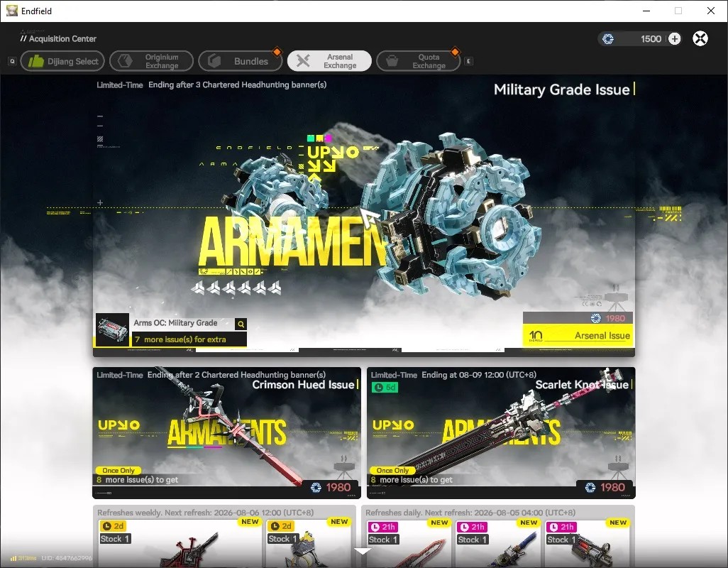Select the Arsenal Exchange tab
The height and width of the screenshot is (568, 728).
[329, 61]
